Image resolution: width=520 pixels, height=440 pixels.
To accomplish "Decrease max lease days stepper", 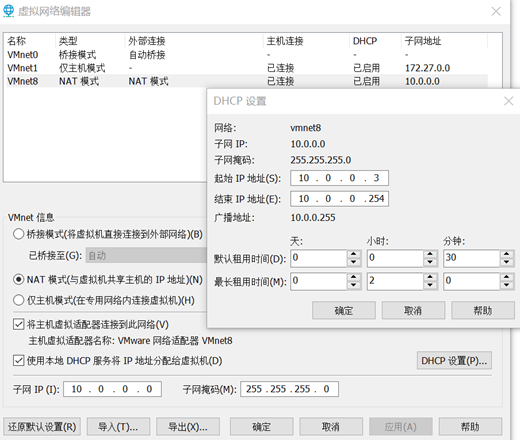I will [354, 285].
